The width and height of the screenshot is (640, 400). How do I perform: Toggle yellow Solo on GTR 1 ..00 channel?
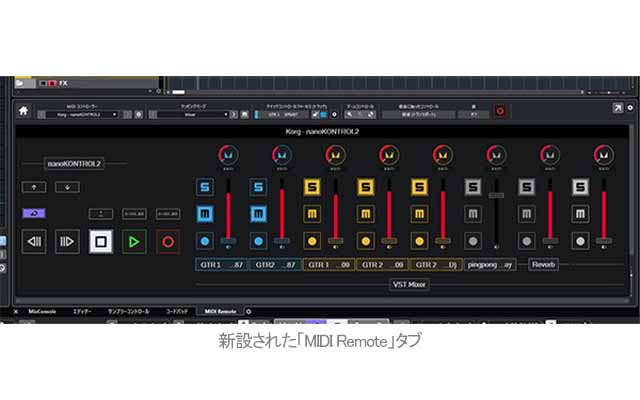pos(312,187)
